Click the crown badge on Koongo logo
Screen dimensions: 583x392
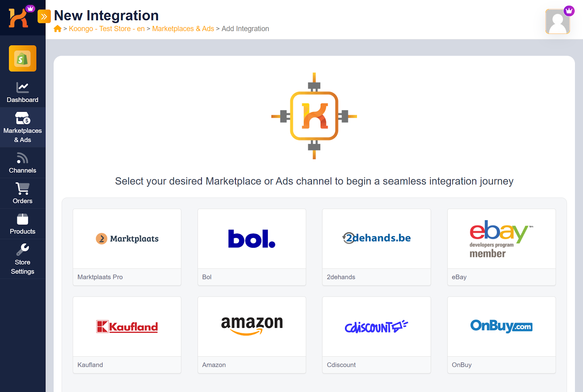tap(31, 8)
